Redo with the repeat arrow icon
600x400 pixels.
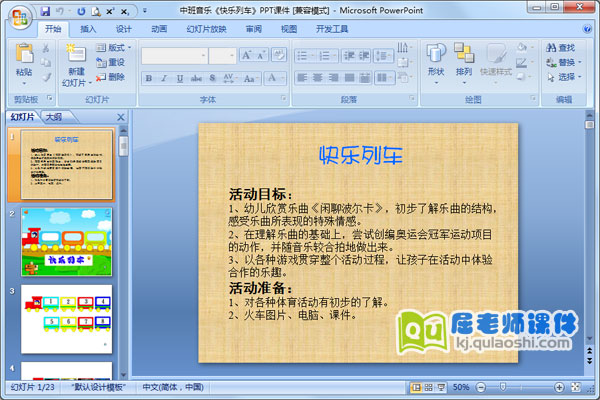pos(81,11)
